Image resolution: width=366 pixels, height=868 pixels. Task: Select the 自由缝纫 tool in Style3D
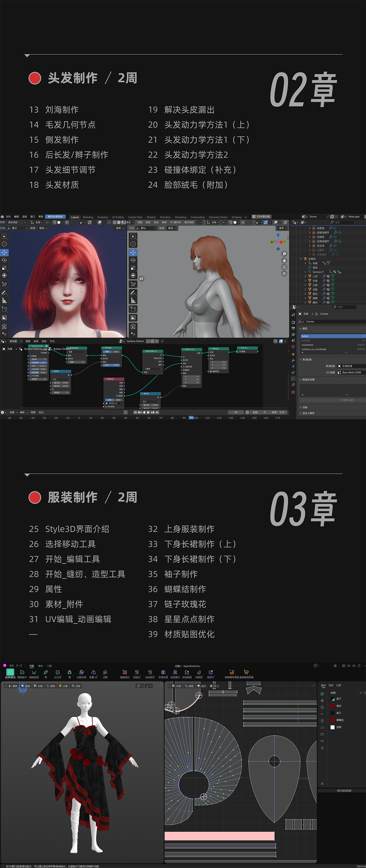coord(150,674)
